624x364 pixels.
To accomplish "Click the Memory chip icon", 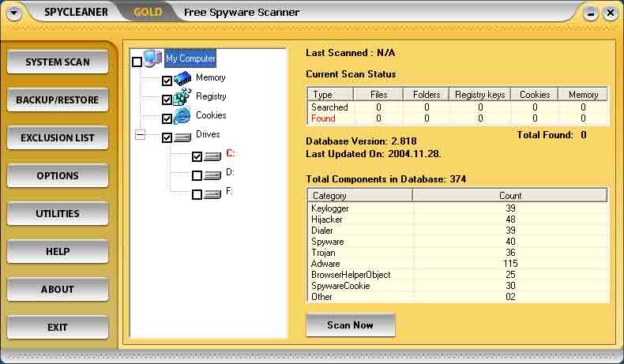I will coord(182,79).
